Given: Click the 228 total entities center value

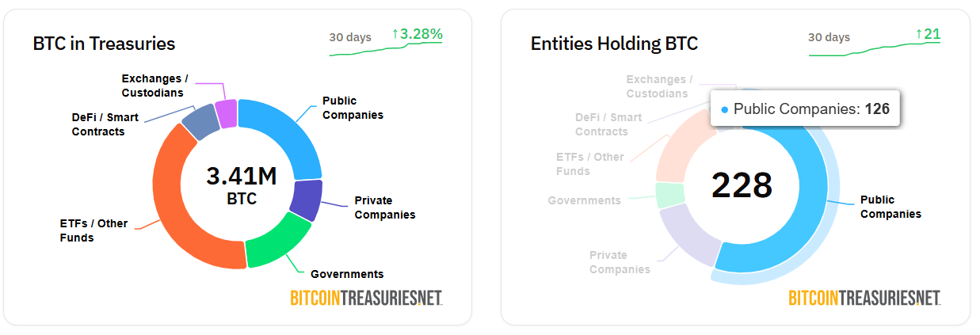Looking at the screenshot, I should (x=742, y=185).
